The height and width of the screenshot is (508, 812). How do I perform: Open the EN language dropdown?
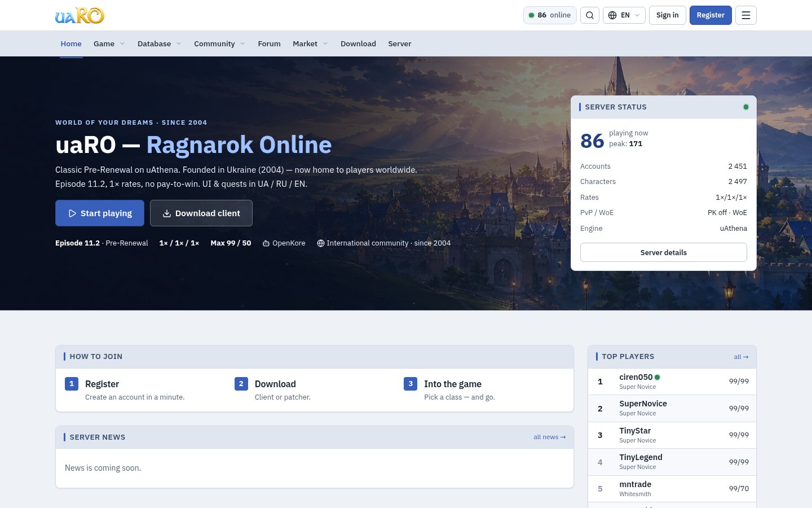(625, 15)
